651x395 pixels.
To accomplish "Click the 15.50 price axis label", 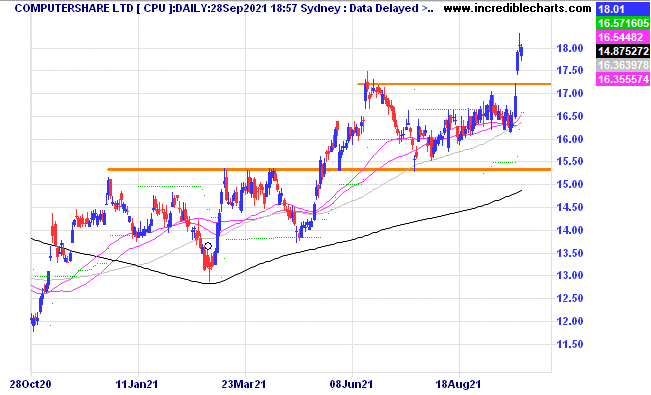I will [570, 162].
